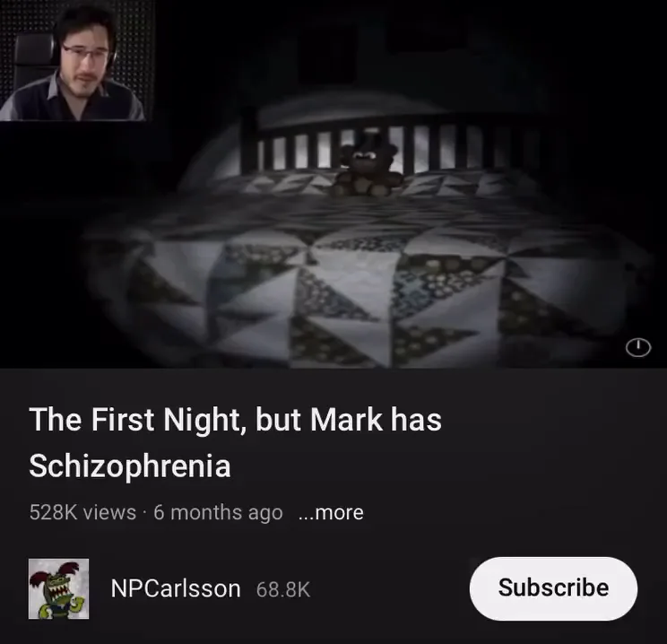
Task: Click the 6 months ago upload date
Action: [218, 512]
